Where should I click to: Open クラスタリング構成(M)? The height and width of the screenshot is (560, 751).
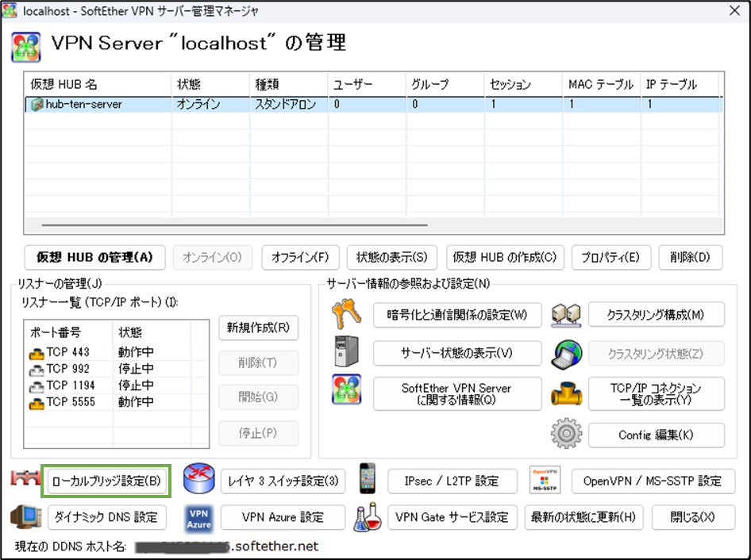(x=657, y=315)
